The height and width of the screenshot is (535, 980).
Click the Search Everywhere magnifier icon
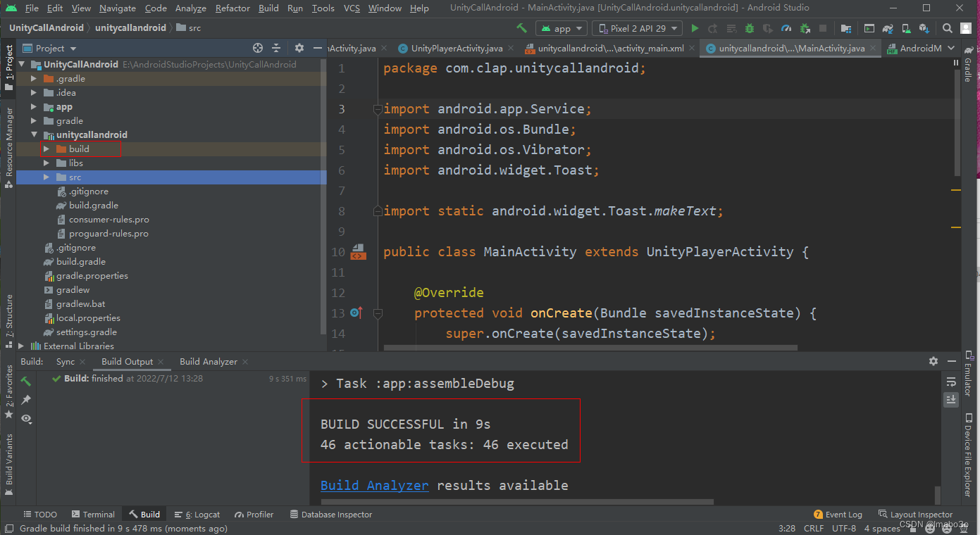(948, 28)
